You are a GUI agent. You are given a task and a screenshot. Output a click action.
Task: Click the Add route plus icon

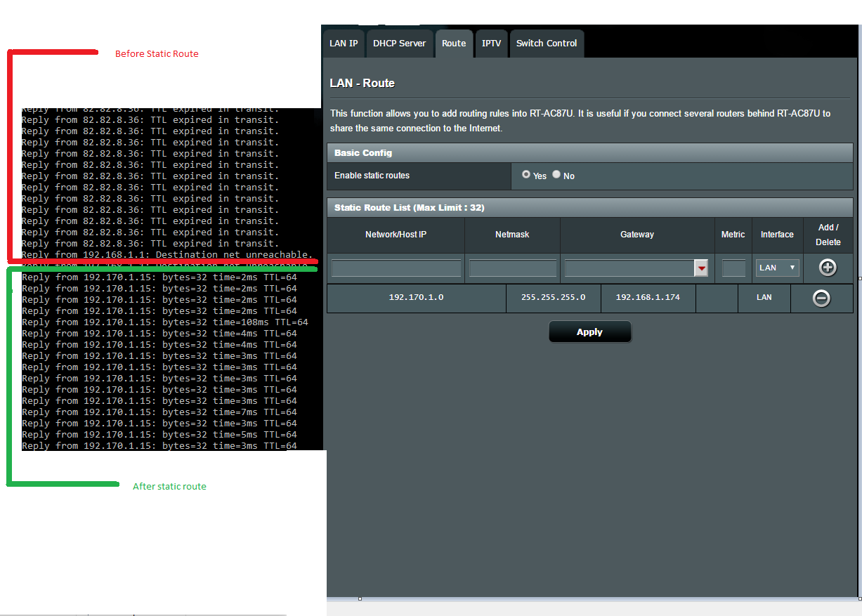(x=828, y=268)
